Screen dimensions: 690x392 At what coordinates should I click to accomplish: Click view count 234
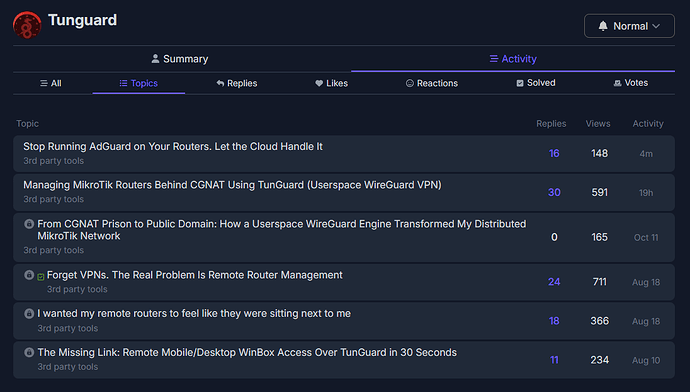coord(599,360)
